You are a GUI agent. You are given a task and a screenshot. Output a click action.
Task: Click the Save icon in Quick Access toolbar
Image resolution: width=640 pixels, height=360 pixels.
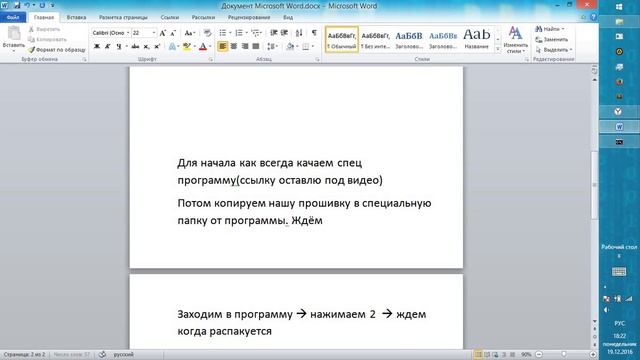point(17,5)
